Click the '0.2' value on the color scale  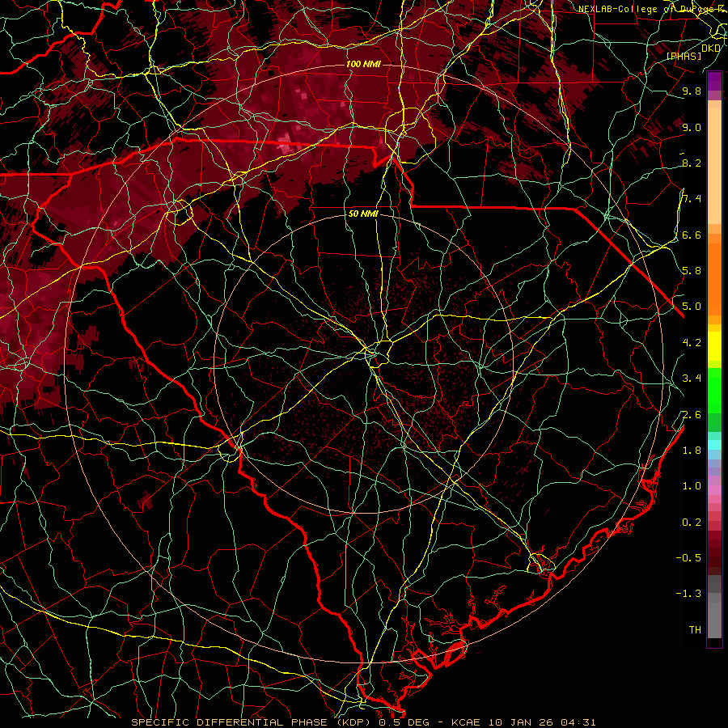pos(692,523)
